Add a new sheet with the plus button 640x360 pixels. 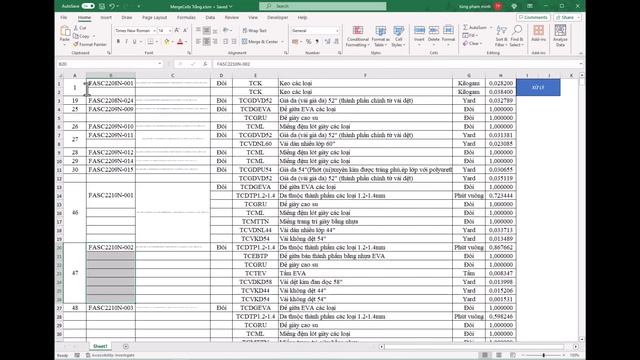(126, 347)
